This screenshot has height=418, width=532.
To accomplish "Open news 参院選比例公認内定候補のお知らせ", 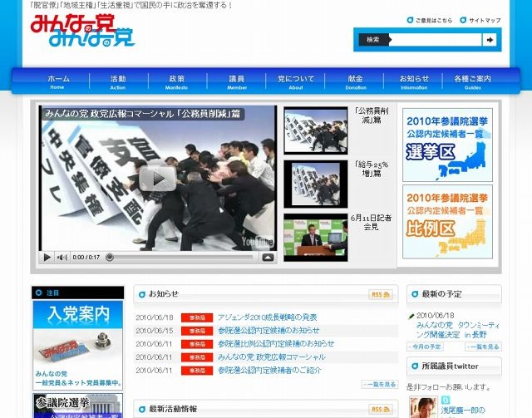I will 276,344.
